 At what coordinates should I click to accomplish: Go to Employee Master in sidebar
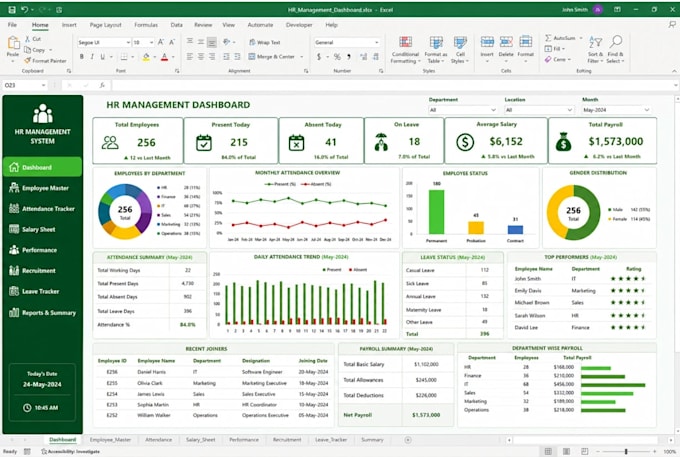[42, 188]
